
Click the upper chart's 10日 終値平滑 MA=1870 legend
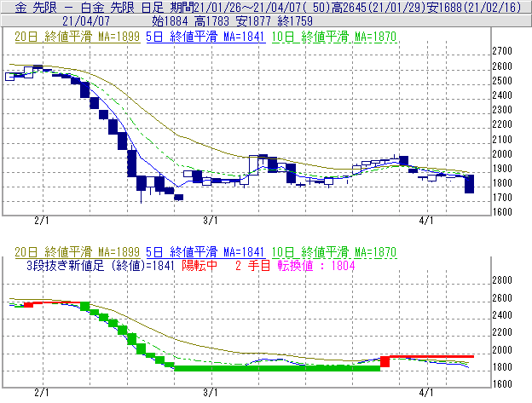click(334, 37)
